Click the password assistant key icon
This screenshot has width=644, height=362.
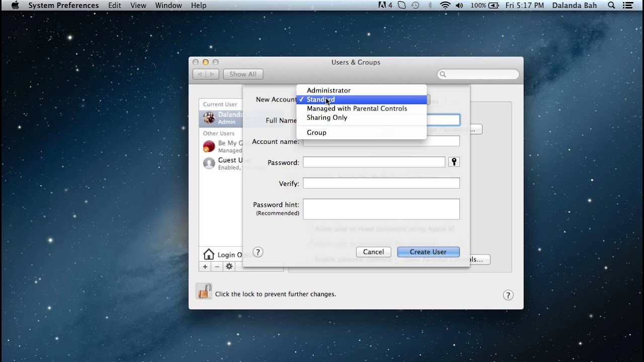coord(454,162)
